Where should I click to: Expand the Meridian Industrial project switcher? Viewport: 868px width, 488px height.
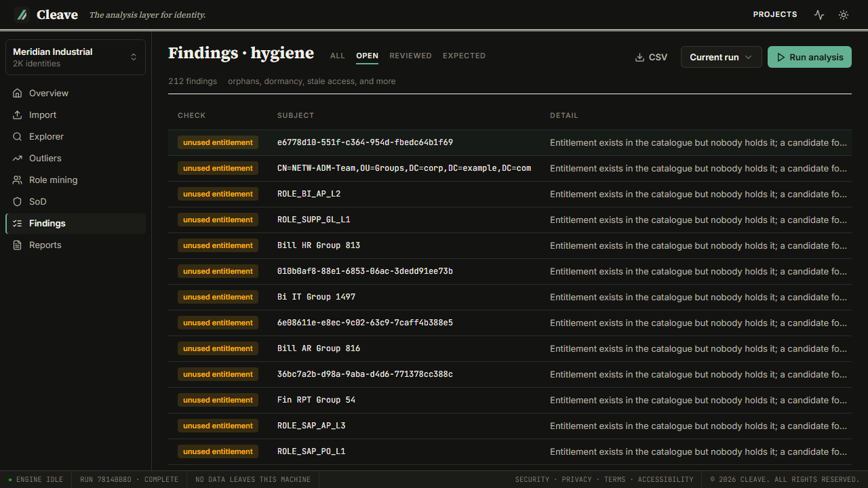pos(75,57)
